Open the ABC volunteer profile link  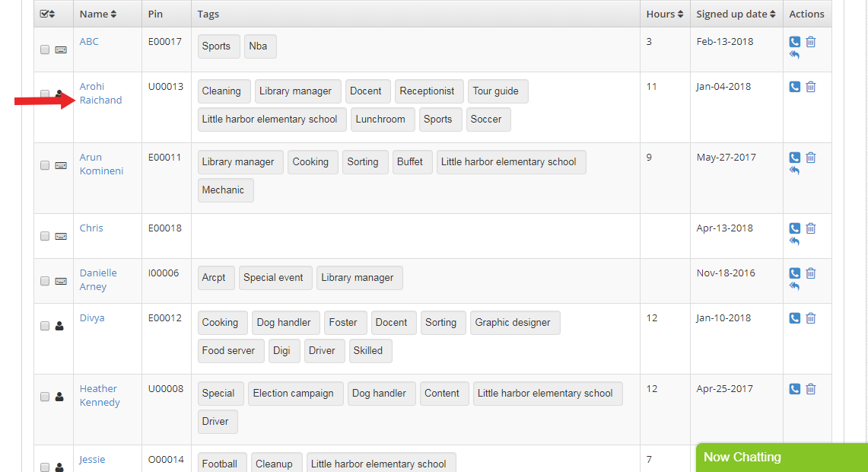click(x=89, y=42)
